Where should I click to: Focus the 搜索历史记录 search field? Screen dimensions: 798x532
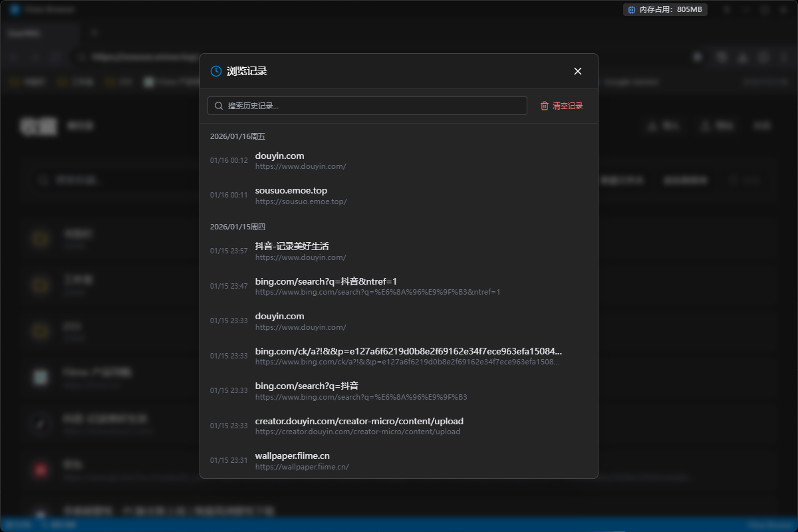tap(372, 106)
